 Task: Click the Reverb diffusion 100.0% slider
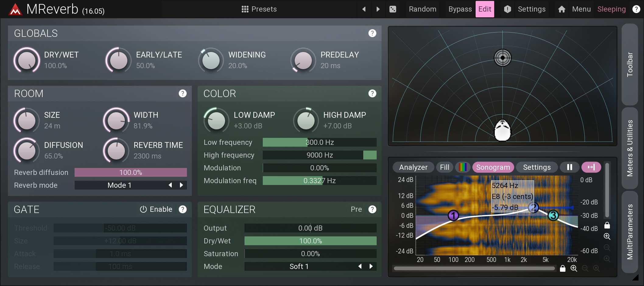131,172
